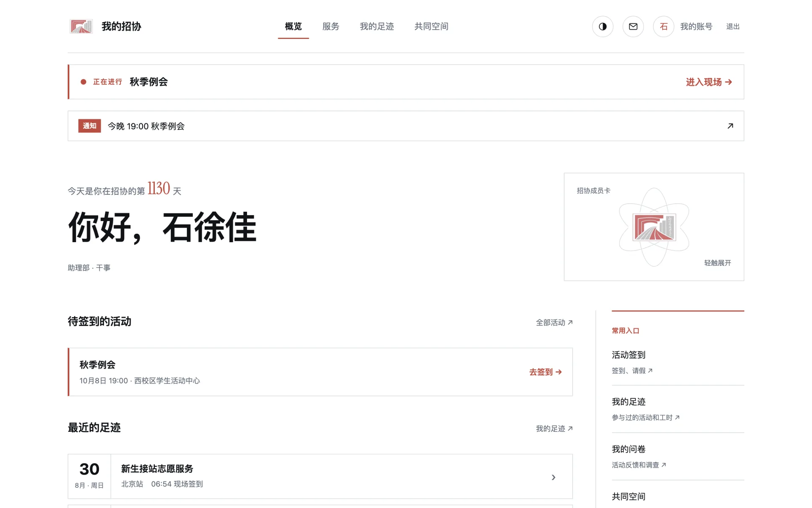Open 我的足迹 link beside 最近的足迹
Viewport: 812px width, 508px height.
pyautogui.click(x=554, y=429)
